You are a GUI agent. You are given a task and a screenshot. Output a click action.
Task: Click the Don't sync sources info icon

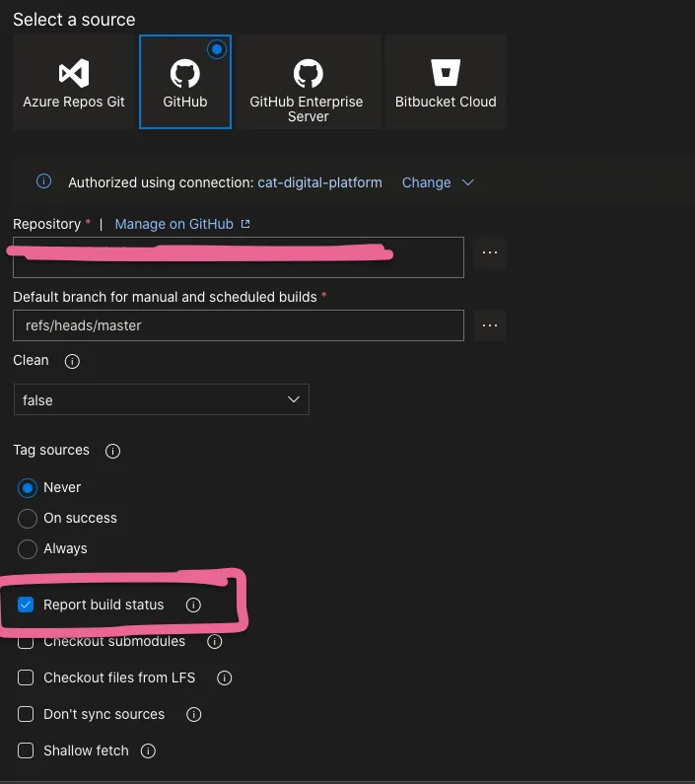point(193,715)
